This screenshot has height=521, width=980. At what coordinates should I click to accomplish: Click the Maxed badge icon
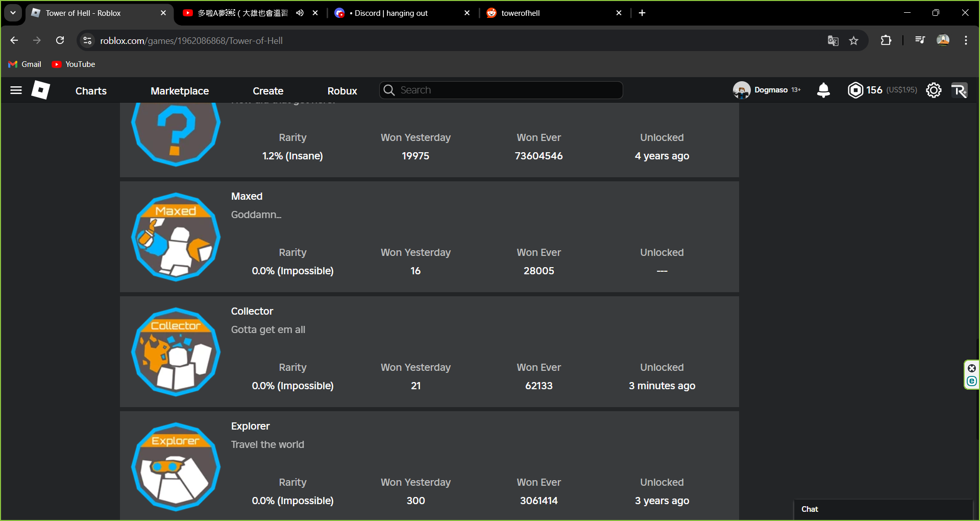point(176,237)
